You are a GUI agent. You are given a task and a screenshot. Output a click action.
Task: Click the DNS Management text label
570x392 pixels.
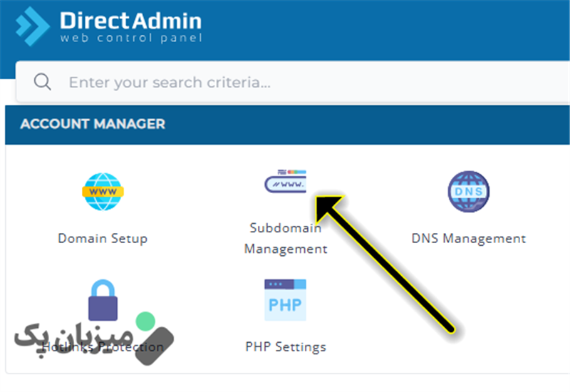pos(469,239)
